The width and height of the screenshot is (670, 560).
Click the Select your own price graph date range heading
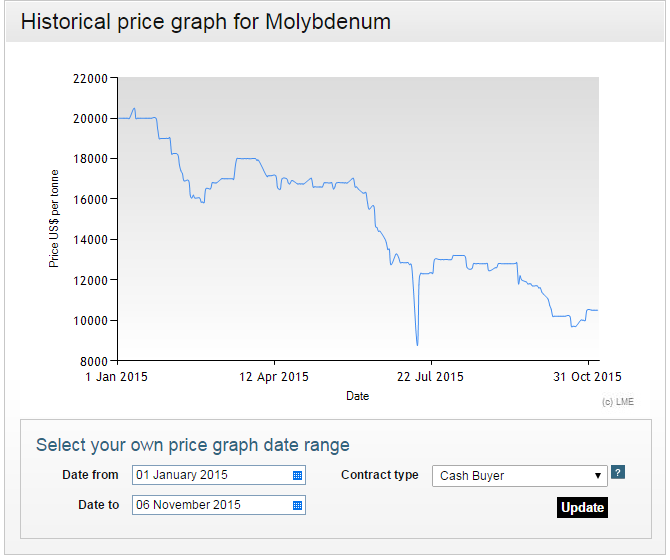pyautogui.click(x=193, y=445)
